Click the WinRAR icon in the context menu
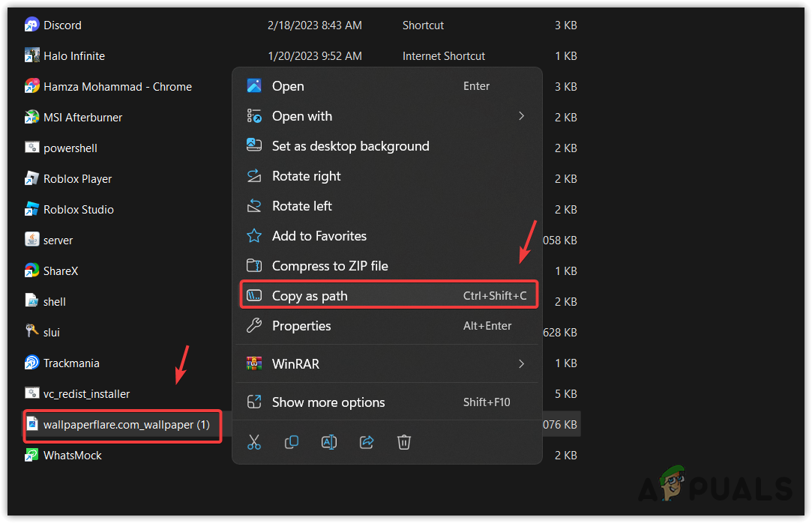The height and width of the screenshot is (523, 812). pos(254,363)
